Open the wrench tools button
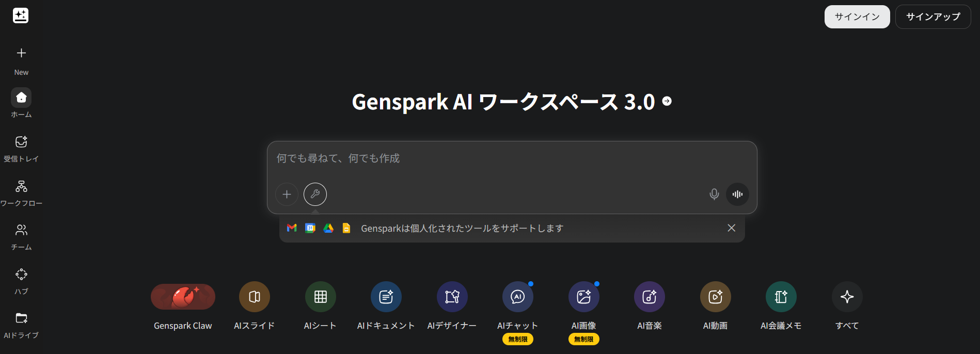980x354 pixels. pos(315,194)
